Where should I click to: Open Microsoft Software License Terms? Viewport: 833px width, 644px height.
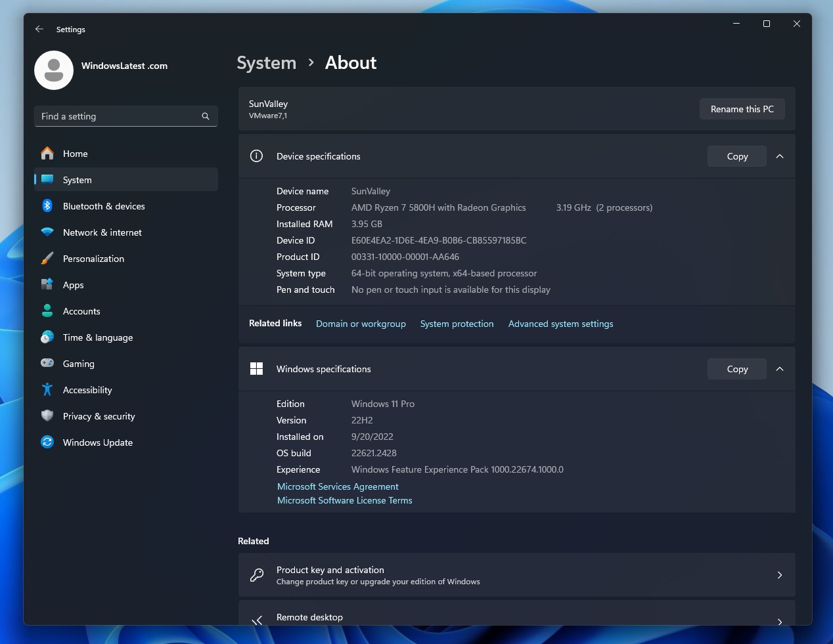(345, 500)
